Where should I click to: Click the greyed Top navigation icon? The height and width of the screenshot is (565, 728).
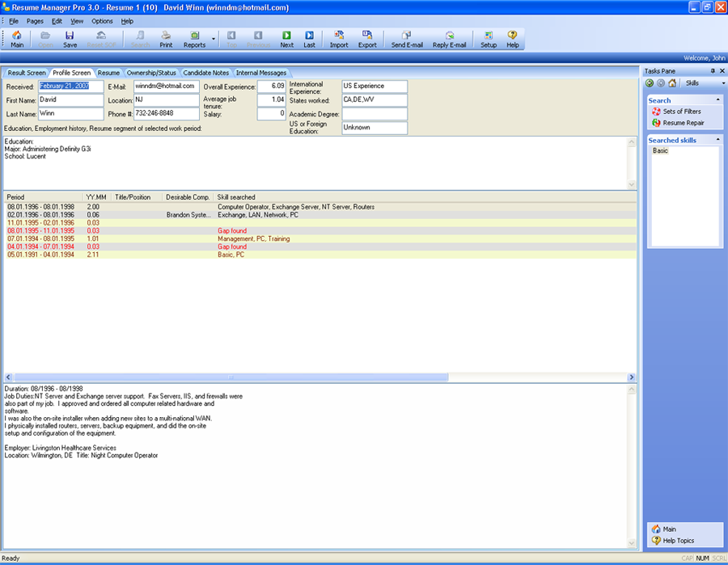[x=231, y=39]
